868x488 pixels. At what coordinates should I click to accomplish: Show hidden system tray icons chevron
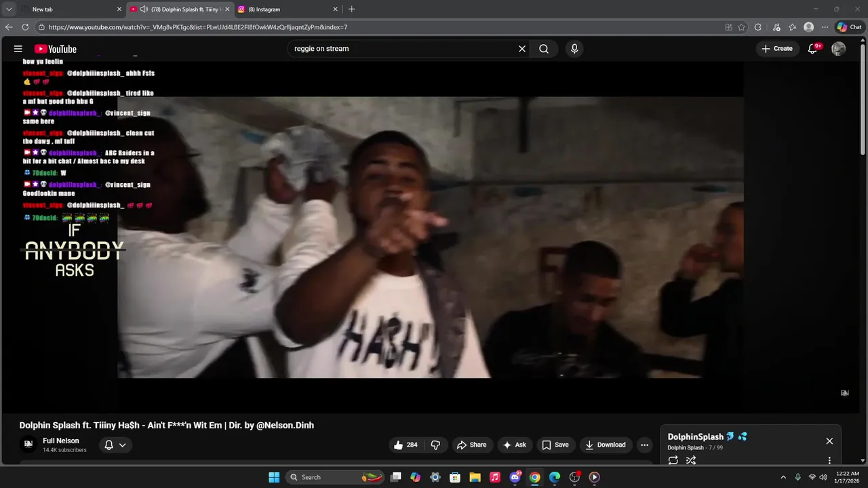pos(783,477)
